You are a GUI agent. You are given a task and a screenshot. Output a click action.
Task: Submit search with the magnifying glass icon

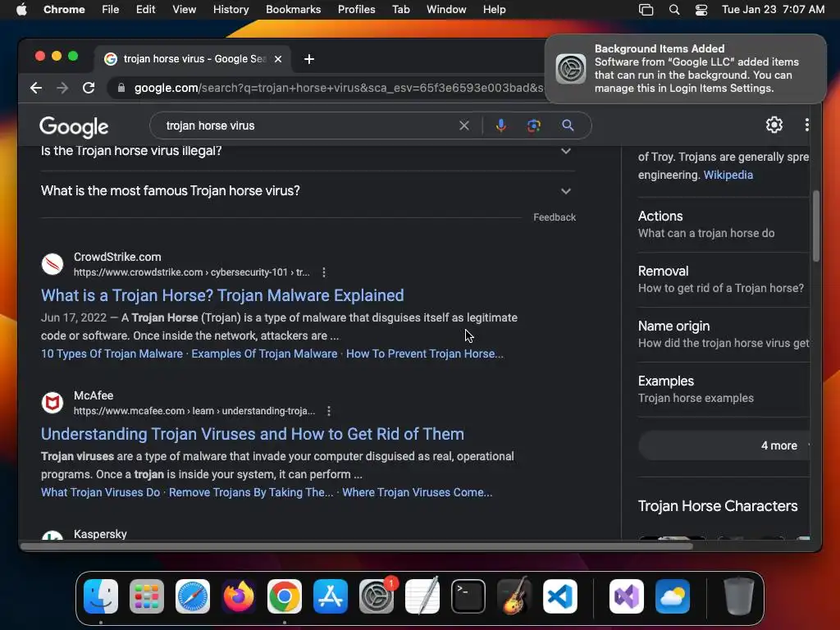click(568, 126)
